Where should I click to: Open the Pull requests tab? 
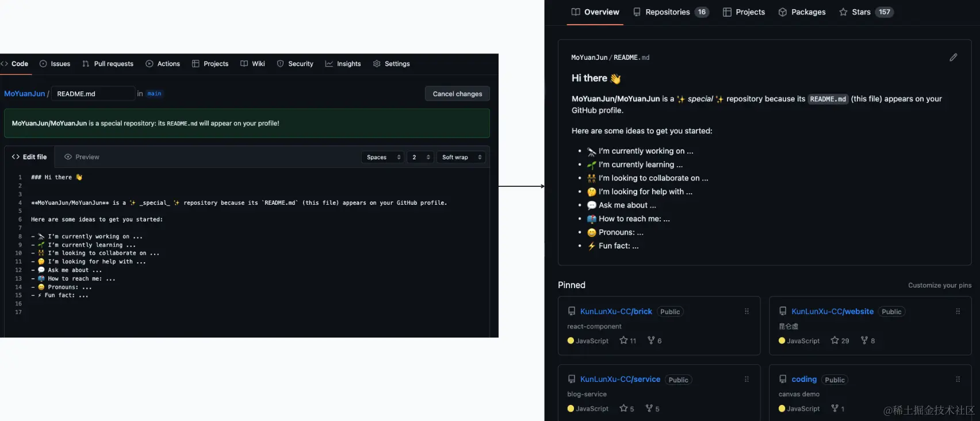(x=108, y=64)
